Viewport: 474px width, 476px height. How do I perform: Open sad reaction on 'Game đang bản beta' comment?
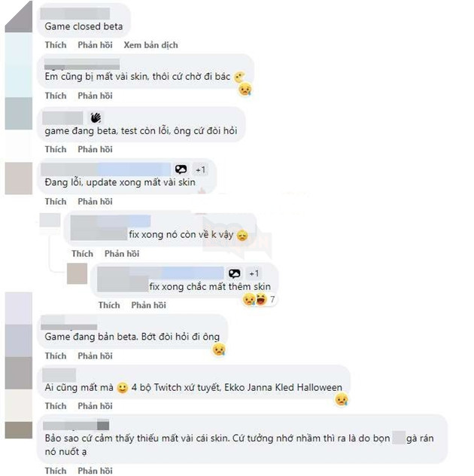(219, 349)
